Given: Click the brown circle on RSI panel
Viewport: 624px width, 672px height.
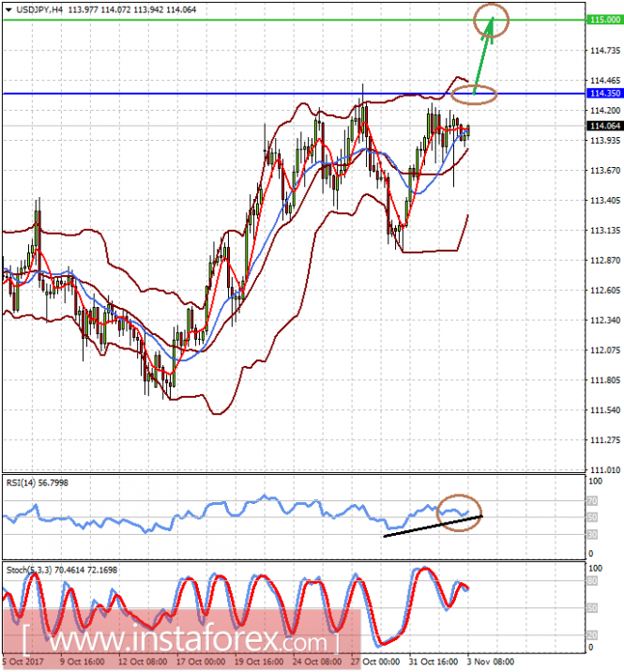Looking at the screenshot, I should pos(461,512).
